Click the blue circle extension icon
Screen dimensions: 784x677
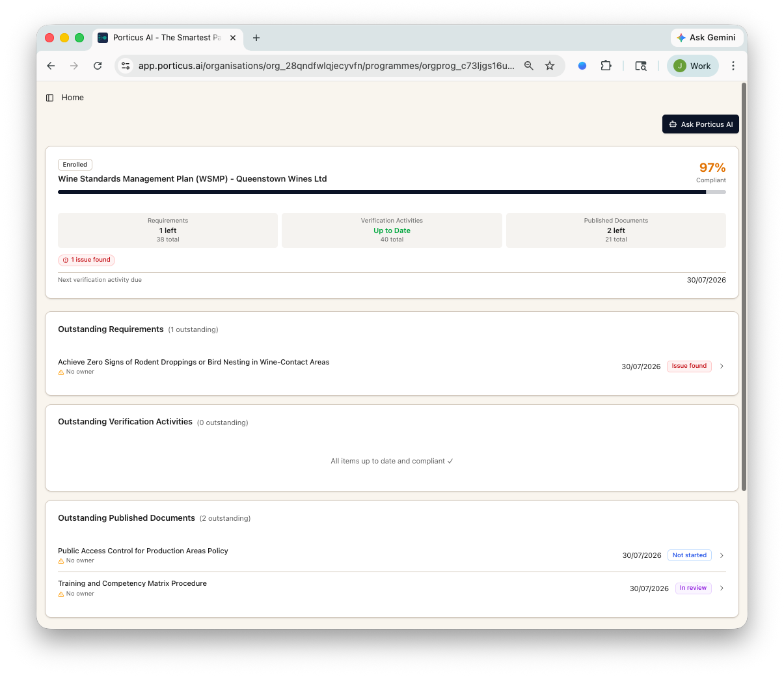point(582,66)
